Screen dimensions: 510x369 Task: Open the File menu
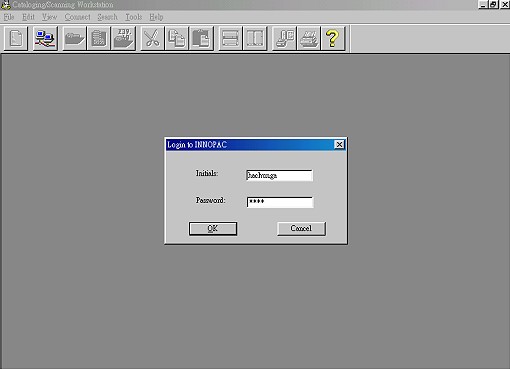9,17
